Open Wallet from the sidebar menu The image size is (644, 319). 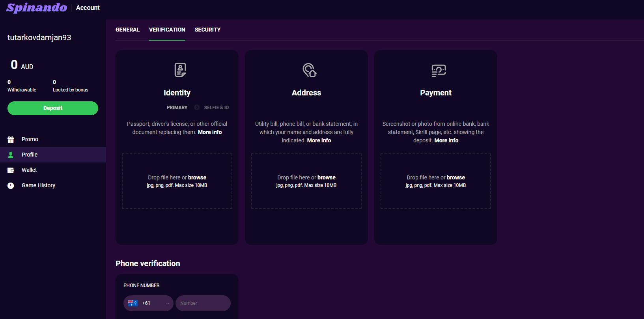[53, 170]
